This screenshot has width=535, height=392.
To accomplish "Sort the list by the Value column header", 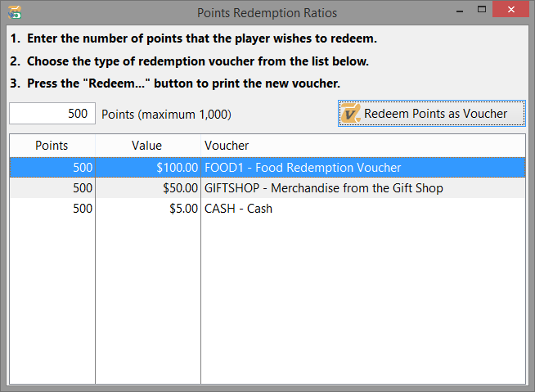I will pyautogui.click(x=148, y=146).
